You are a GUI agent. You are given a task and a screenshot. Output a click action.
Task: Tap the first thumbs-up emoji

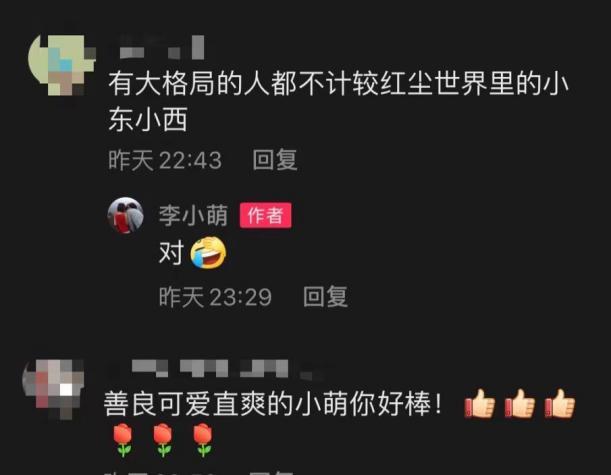480,404
